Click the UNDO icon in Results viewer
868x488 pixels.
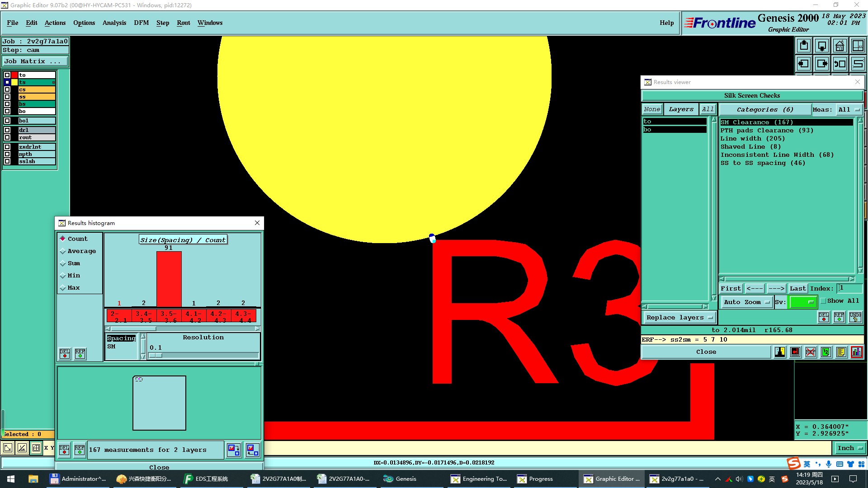point(855,317)
